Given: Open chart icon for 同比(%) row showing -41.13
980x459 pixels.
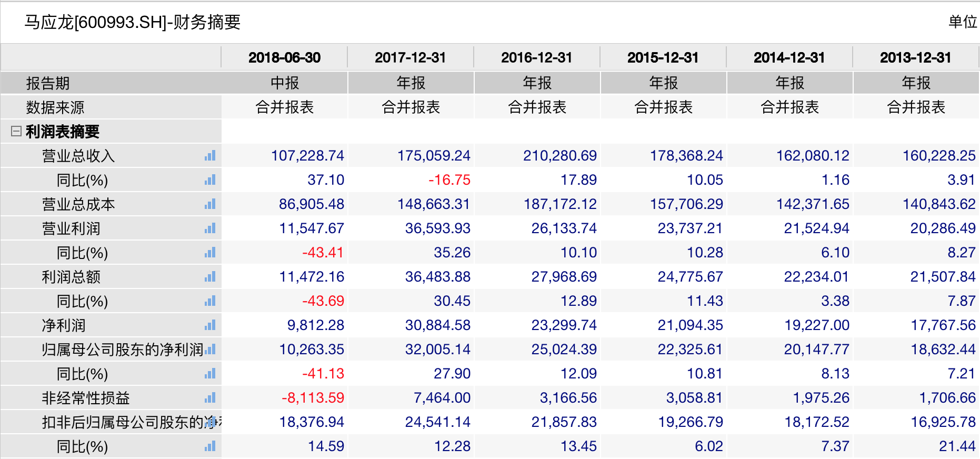Looking at the screenshot, I should tap(211, 374).
